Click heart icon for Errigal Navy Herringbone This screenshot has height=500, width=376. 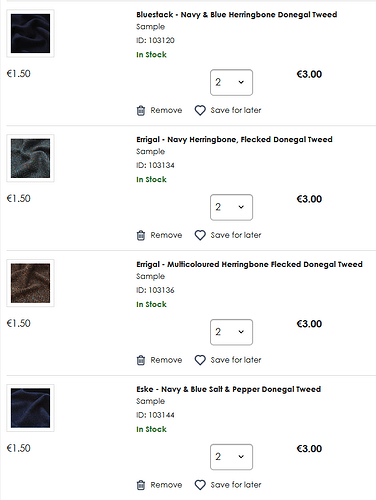[200, 235]
